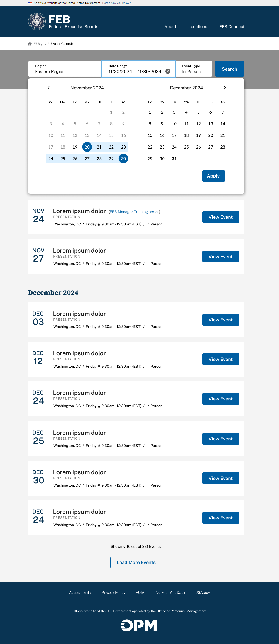
Task: Open FEB Manager Training series link
Action: click(x=134, y=212)
